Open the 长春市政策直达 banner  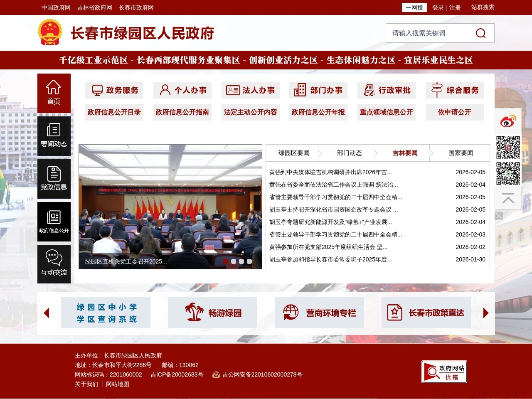tap(426, 313)
